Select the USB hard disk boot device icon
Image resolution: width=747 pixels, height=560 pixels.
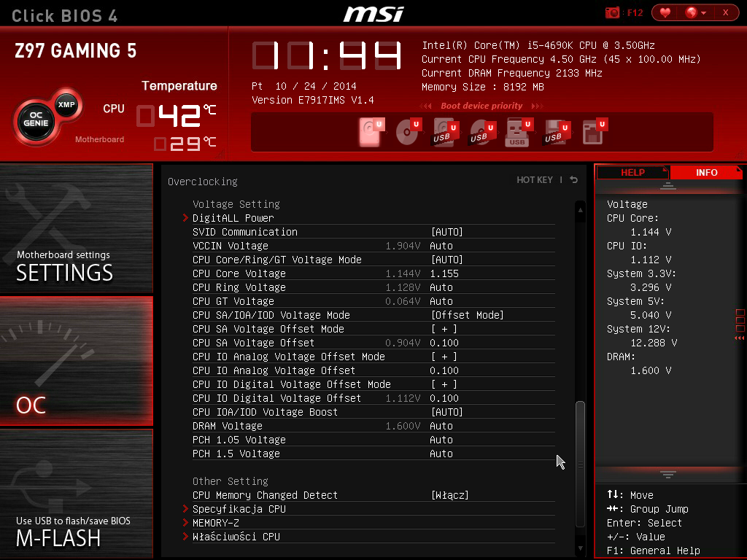click(446, 132)
